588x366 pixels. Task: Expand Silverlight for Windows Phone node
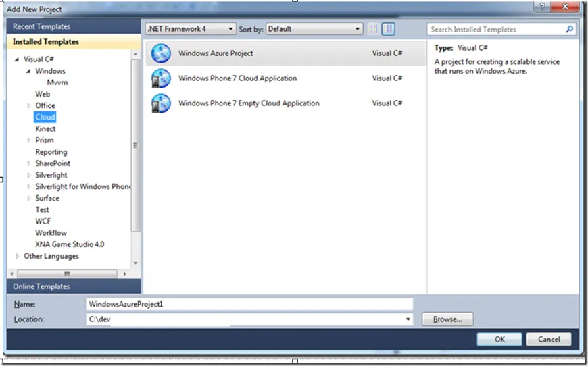coord(28,186)
